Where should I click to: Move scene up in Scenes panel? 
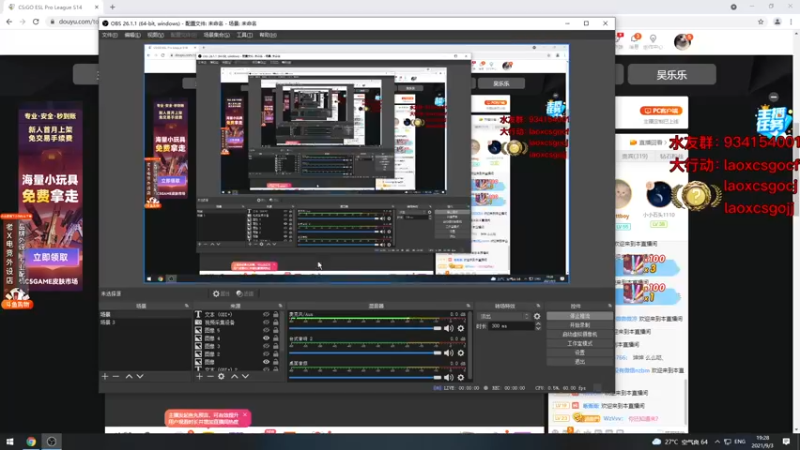click(x=129, y=377)
